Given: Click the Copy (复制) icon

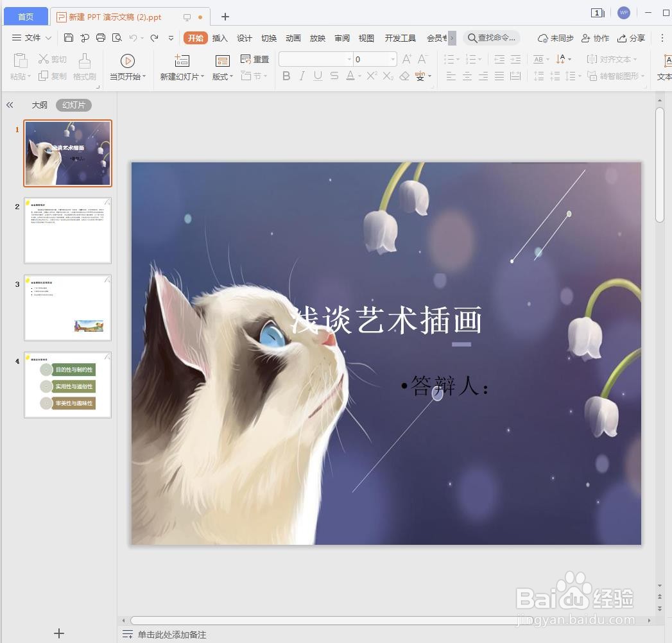Looking at the screenshot, I should [43, 76].
